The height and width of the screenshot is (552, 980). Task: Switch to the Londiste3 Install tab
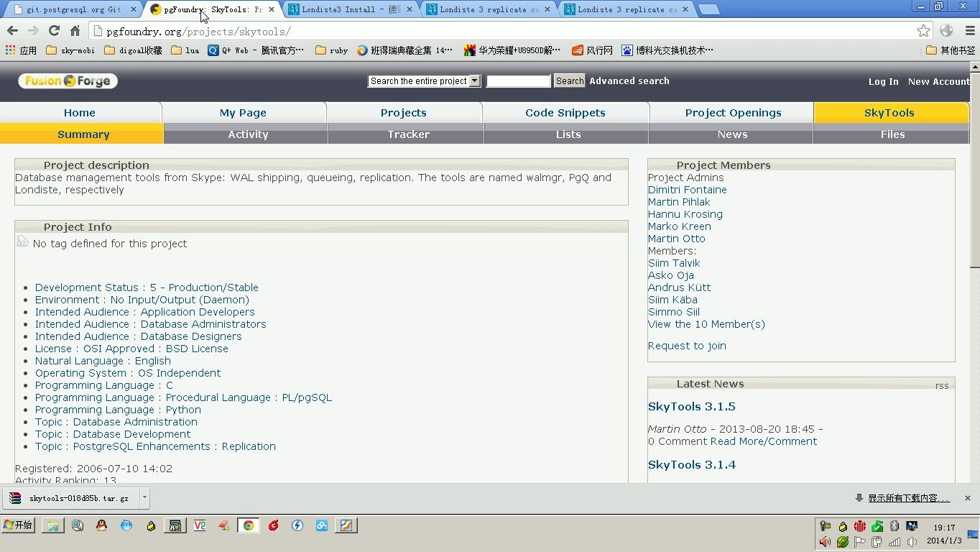349,9
